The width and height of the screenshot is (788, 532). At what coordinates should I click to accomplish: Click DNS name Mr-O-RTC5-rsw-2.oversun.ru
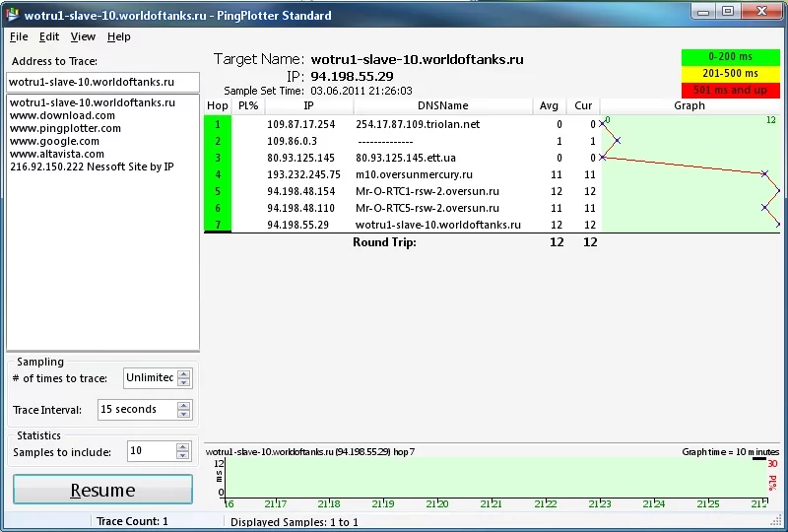427,208
